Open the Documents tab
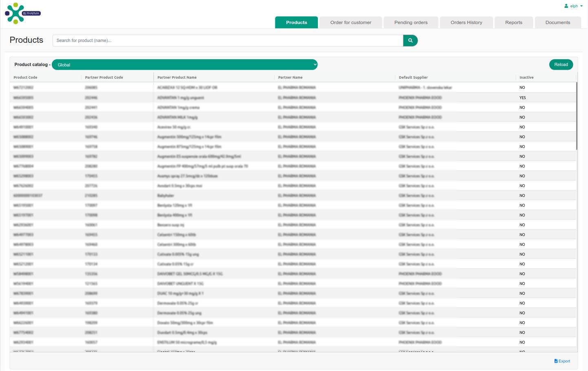588x371 pixels. pos(557,22)
